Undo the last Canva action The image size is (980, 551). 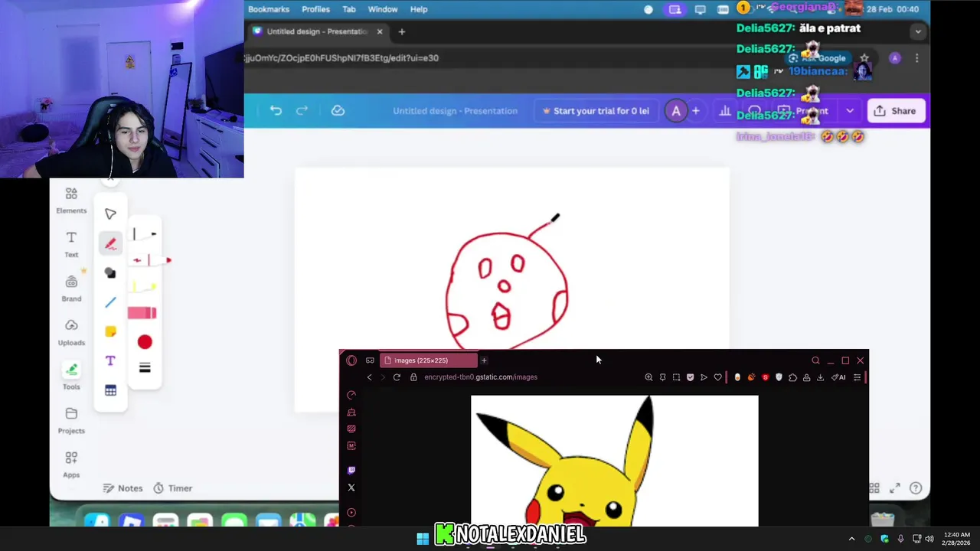276,111
